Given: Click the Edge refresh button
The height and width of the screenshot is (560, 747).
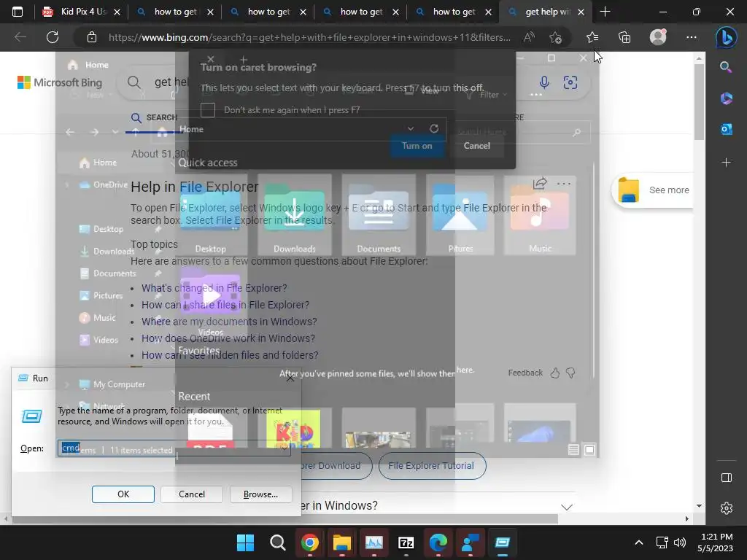Looking at the screenshot, I should (53, 37).
